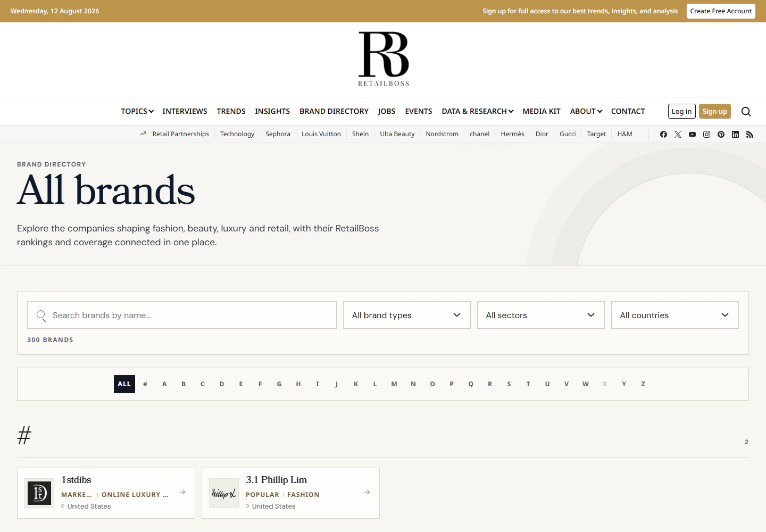The image size is (766, 532).
Task: Filter brands by letter M
Action: tap(394, 384)
